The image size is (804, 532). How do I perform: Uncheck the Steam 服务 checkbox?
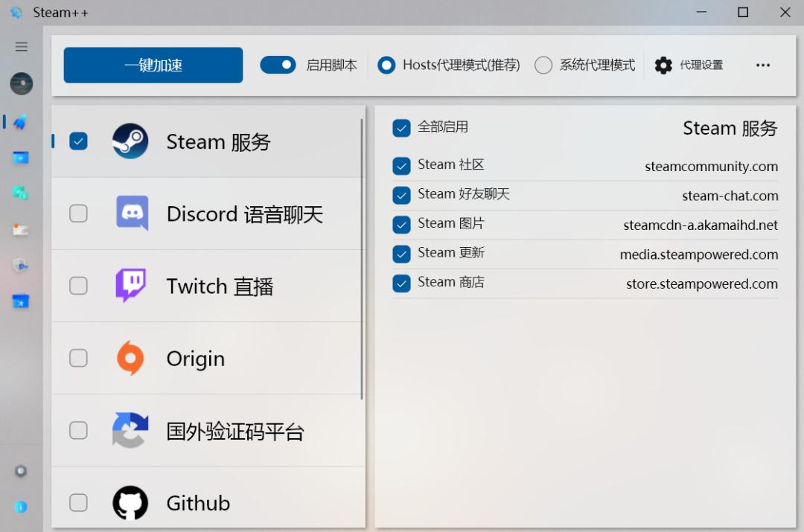click(78, 141)
